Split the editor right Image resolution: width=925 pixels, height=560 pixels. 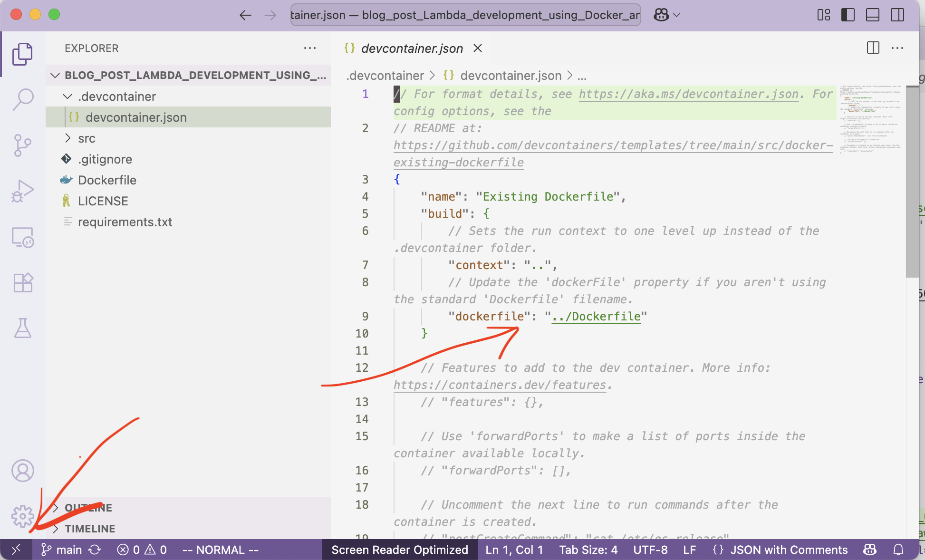point(873,48)
